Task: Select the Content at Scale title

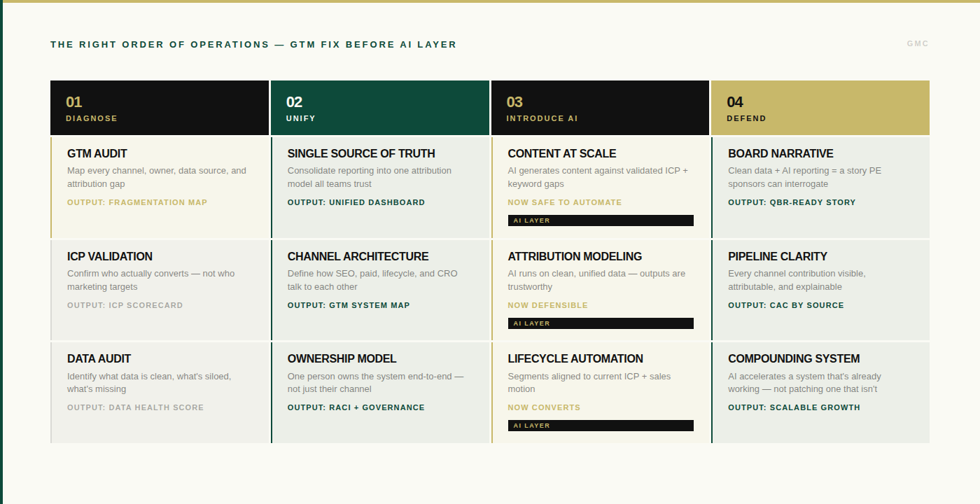Action: [x=562, y=153]
